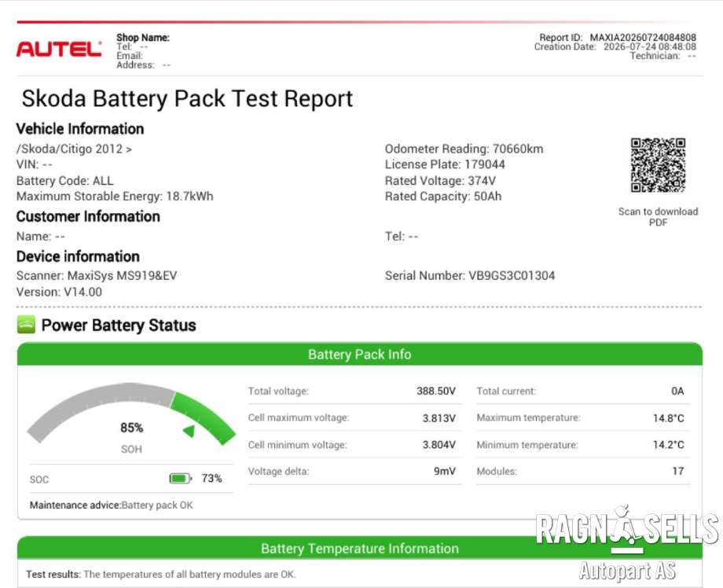Click the Skoda Battery Pack Test Report title
Screen dimensions: 723x588
point(187,98)
